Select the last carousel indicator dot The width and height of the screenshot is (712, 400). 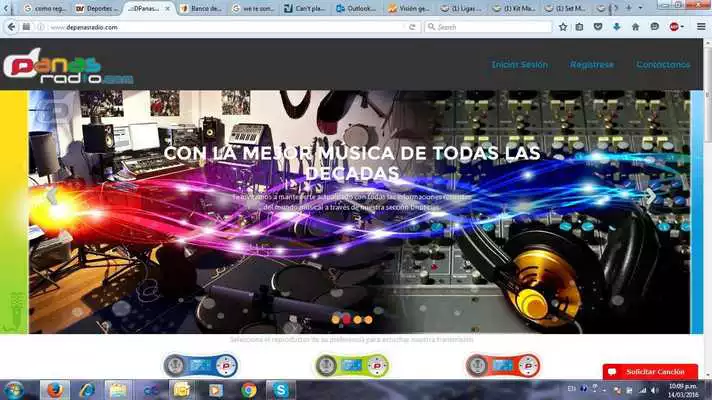pyautogui.click(x=368, y=319)
